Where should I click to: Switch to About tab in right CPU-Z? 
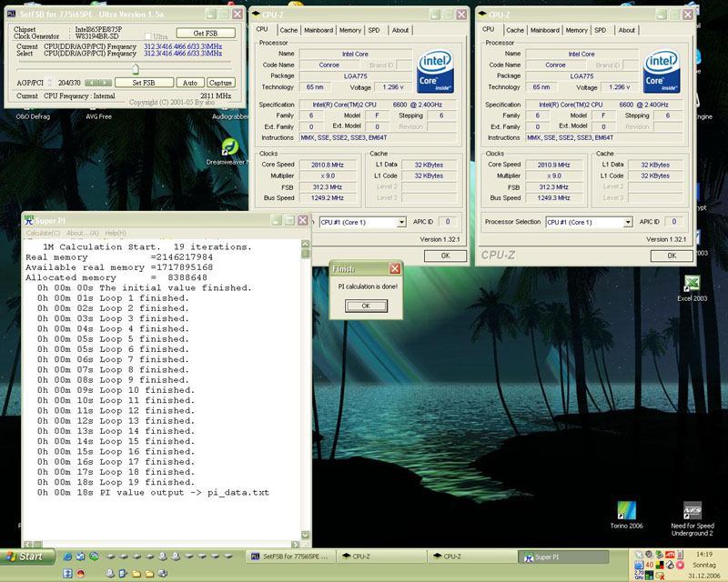[x=626, y=30]
